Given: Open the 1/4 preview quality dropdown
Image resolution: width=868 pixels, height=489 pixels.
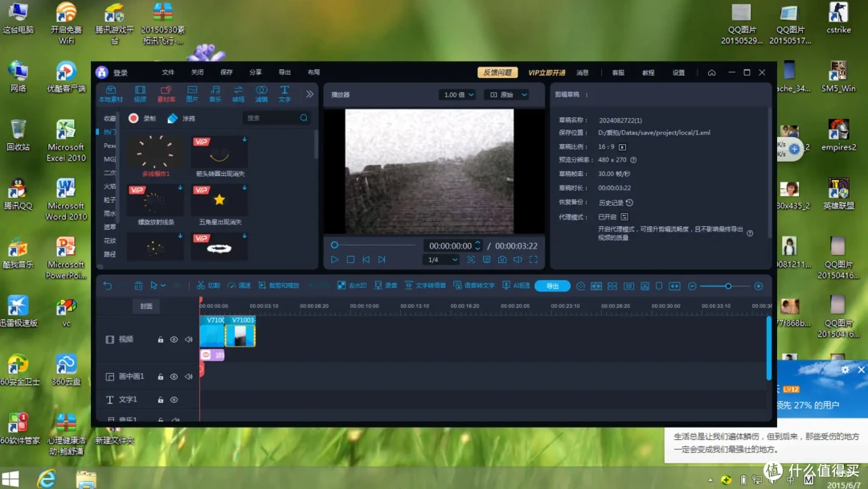Looking at the screenshot, I should [442, 260].
